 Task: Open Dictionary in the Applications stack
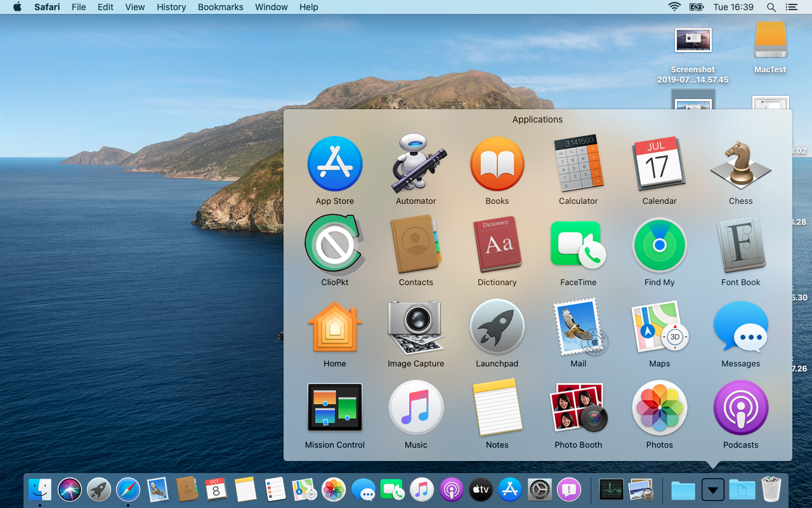(x=497, y=245)
